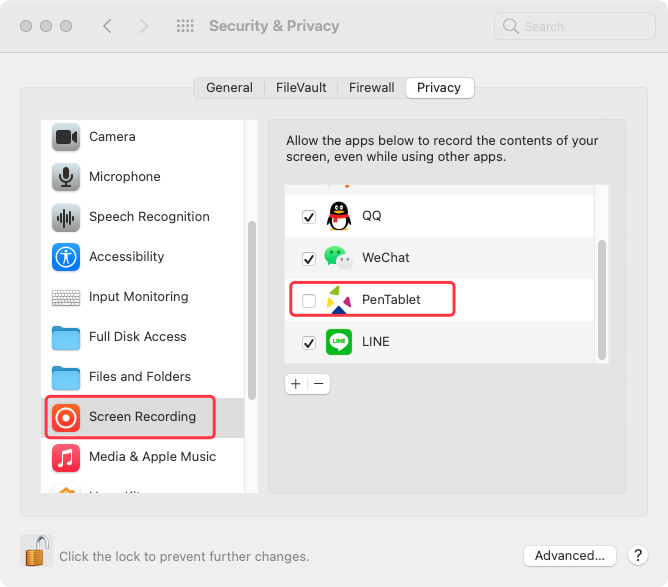
Task: Click the Search field in toolbar
Action: pos(575,26)
